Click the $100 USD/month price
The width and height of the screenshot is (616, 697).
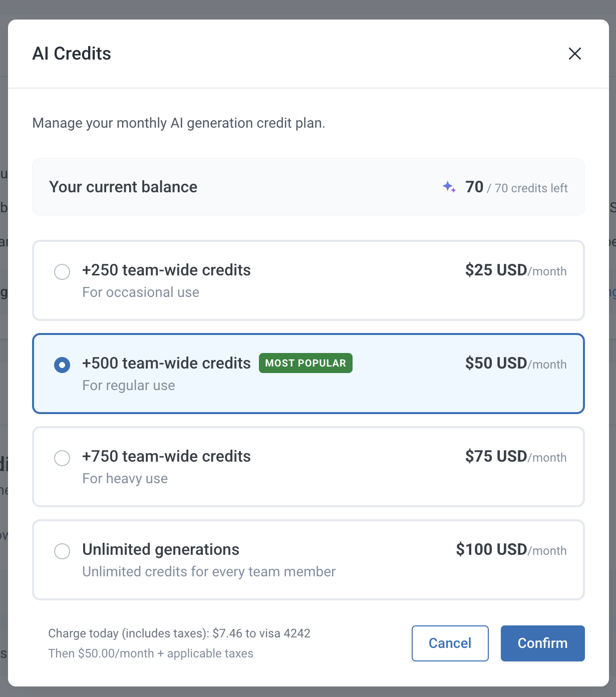511,550
